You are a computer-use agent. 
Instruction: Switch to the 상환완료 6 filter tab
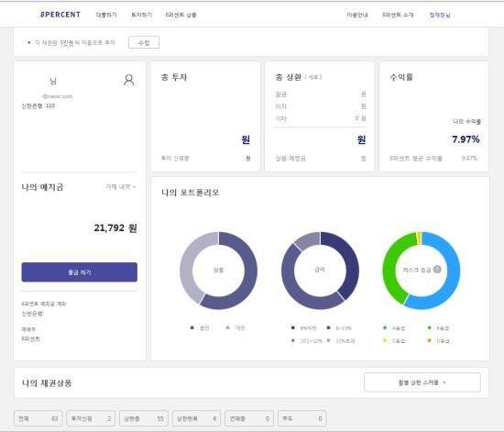[x=196, y=418]
